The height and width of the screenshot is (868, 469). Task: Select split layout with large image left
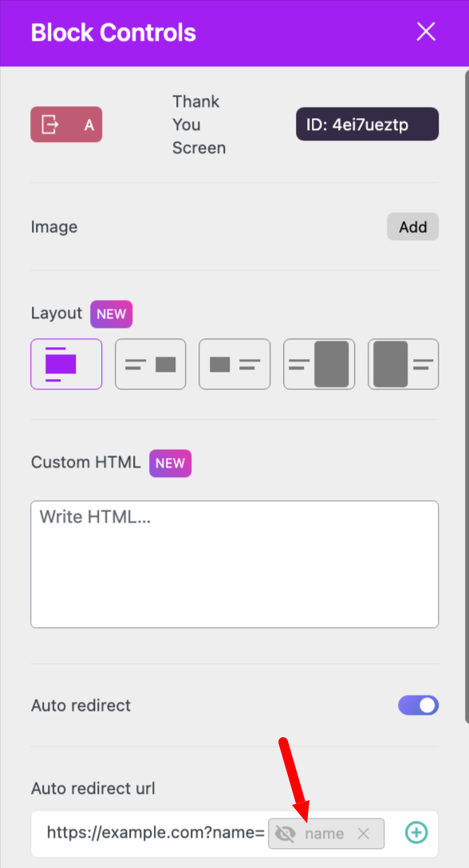(x=403, y=365)
